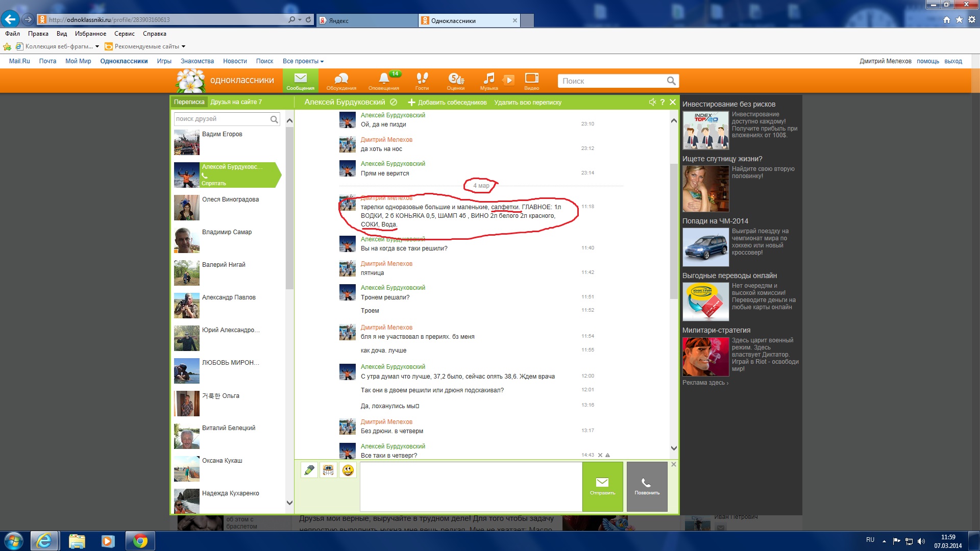This screenshot has height=551, width=980.
Task: Click the friend search field
Action: click(x=222, y=119)
